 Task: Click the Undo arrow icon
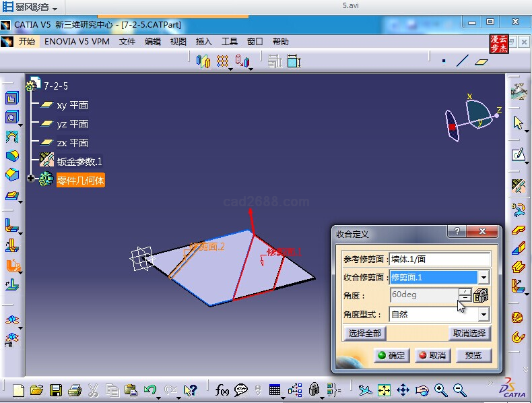(x=150, y=390)
